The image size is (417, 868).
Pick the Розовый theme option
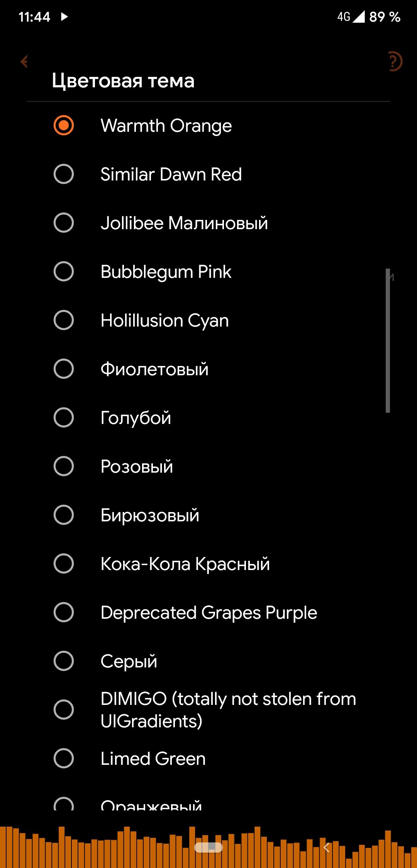tap(64, 466)
